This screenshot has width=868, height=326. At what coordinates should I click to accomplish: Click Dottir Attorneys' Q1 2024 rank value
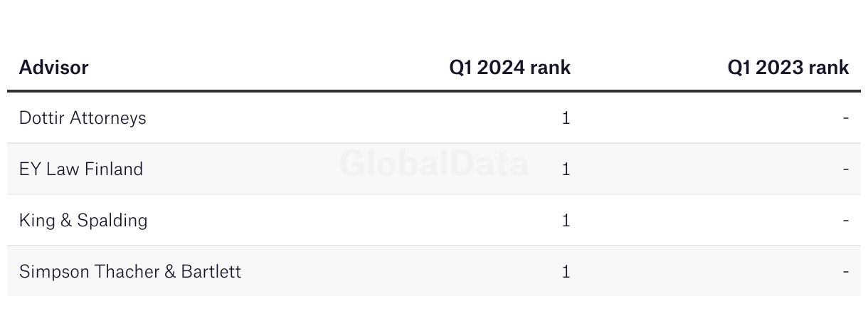click(566, 117)
